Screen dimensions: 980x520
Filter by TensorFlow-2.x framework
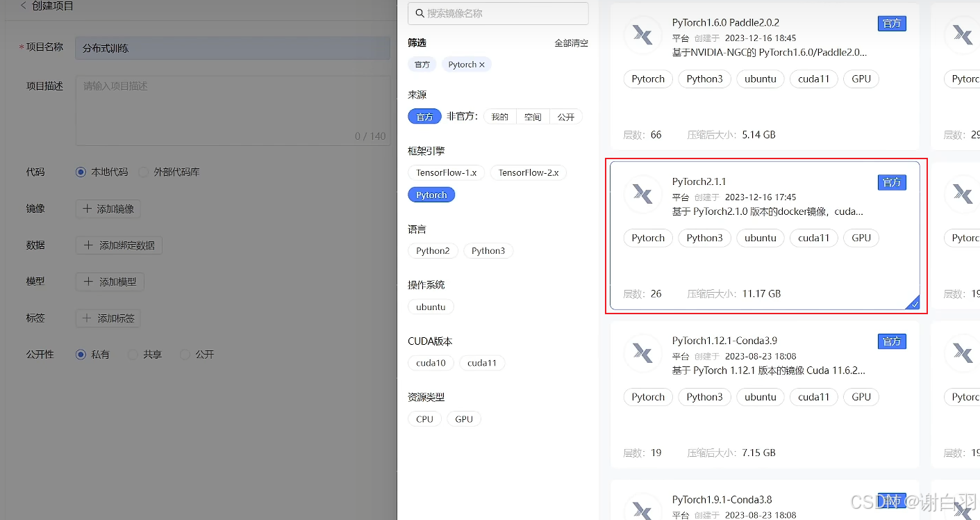[529, 172]
